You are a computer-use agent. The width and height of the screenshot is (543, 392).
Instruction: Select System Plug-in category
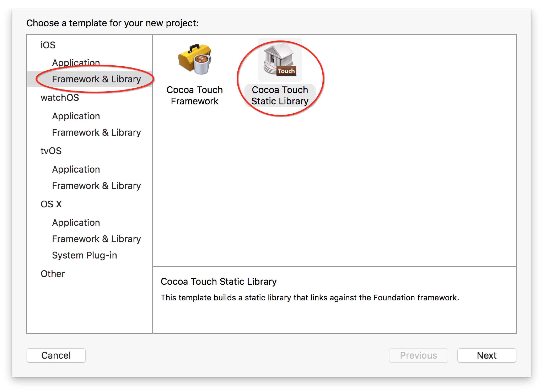[x=84, y=255]
